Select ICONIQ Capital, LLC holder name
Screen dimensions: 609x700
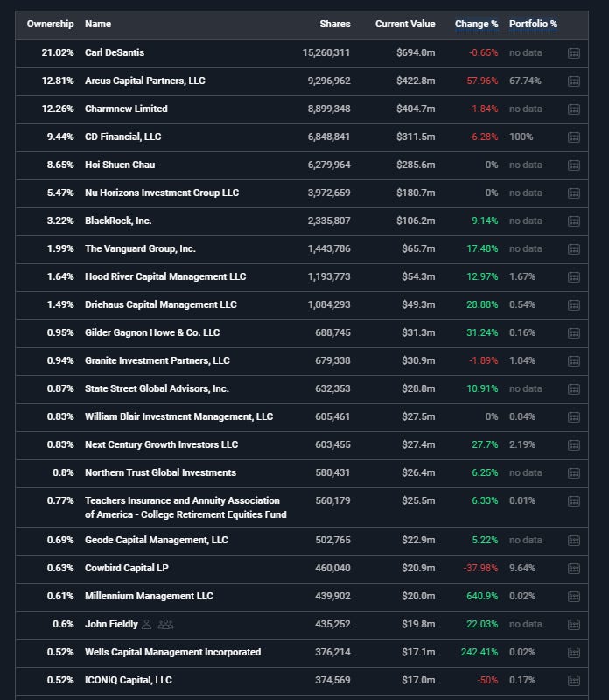tap(128, 680)
